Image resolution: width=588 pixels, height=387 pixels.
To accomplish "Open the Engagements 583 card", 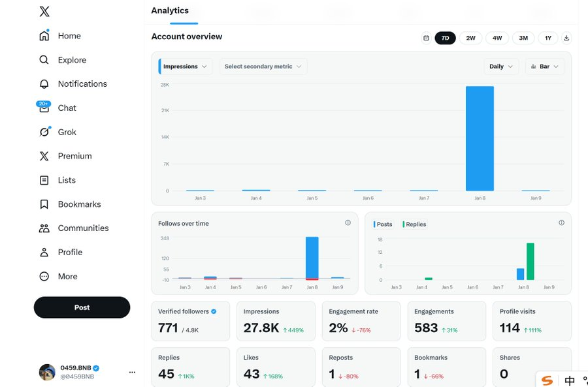I will pyautogui.click(x=447, y=321).
